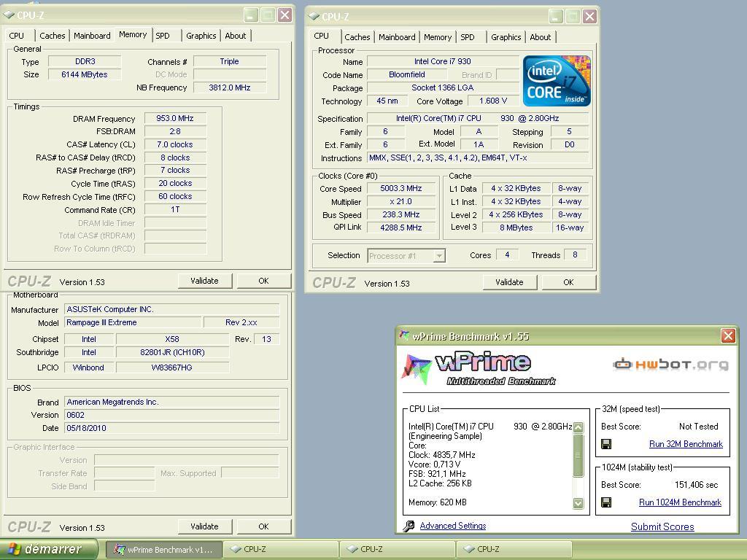Click the CPU-Z icon in CPU window title bar
Image resolution: width=747 pixels, height=560 pixels.
(314, 16)
